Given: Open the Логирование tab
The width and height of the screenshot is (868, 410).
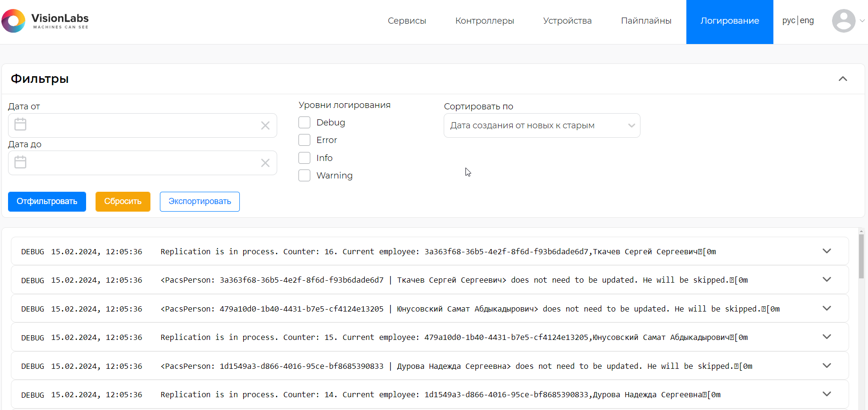Looking at the screenshot, I should [729, 22].
